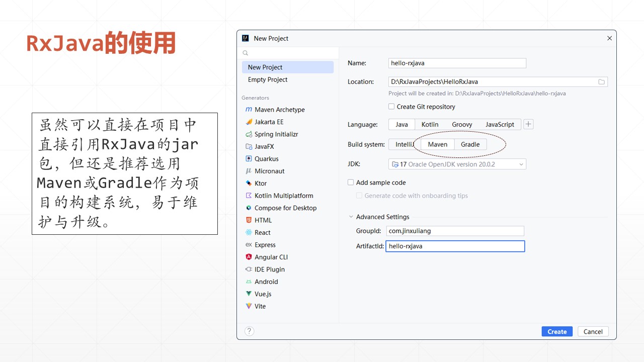
Task: Select New Project in the sidebar
Action: click(x=287, y=67)
